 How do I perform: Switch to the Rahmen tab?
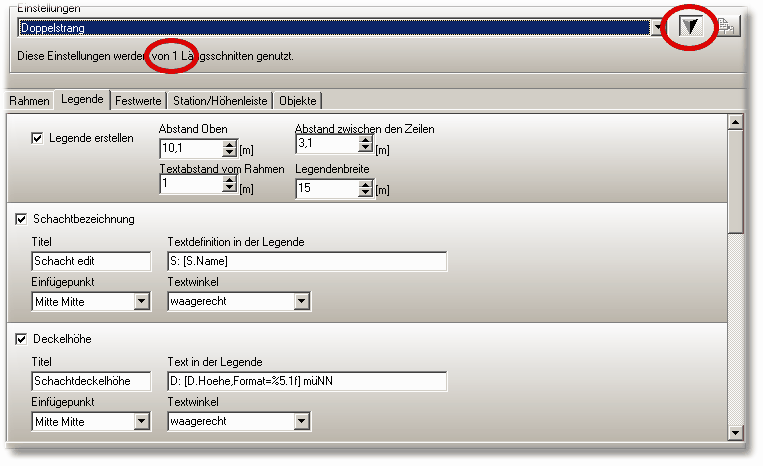(29, 101)
